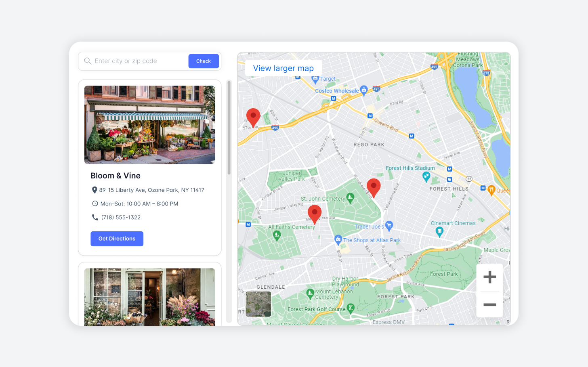Select the red pin near Interstate 495
The height and width of the screenshot is (367, 588).
tap(253, 118)
